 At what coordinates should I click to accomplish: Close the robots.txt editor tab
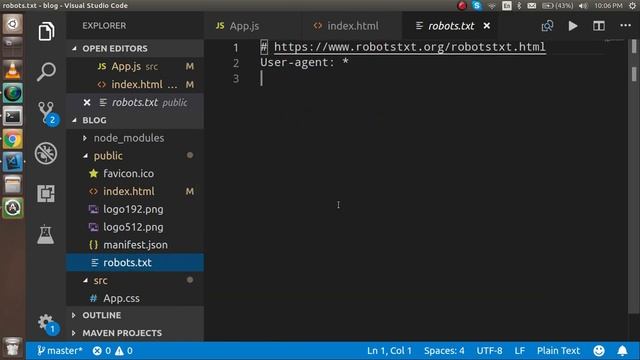click(x=487, y=26)
